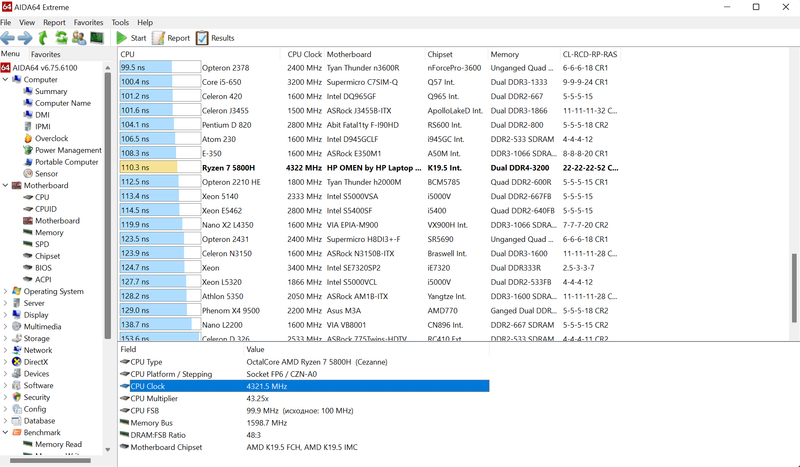This screenshot has height=467, width=800.
Task: Sort by the CPU Clock column header
Action: pyautogui.click(x=304, y=54)
